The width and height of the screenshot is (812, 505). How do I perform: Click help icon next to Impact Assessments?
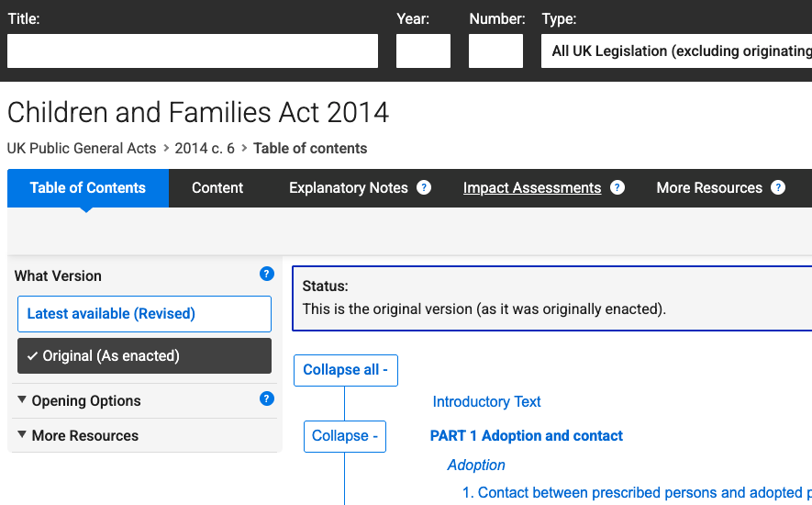click(x=617, y=187)
